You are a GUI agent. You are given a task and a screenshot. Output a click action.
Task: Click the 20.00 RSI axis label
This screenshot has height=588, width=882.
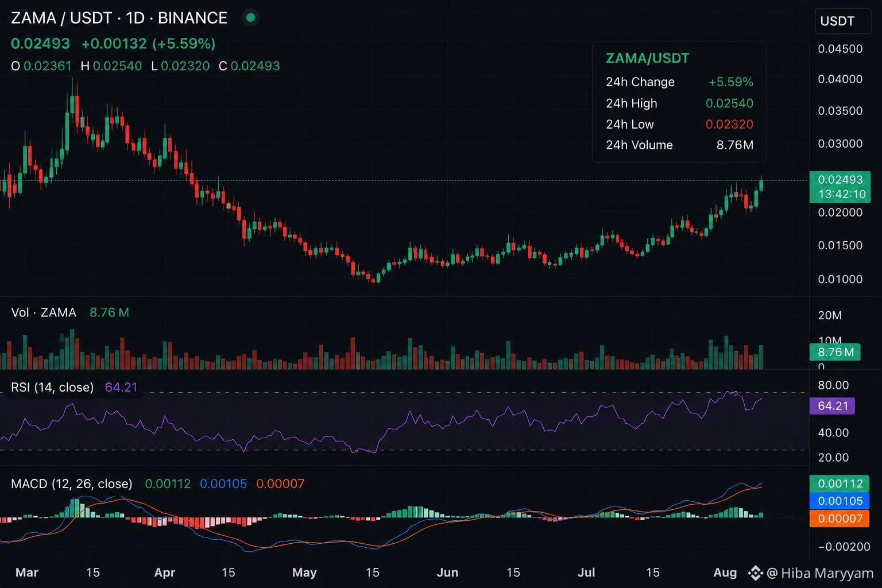833,458
